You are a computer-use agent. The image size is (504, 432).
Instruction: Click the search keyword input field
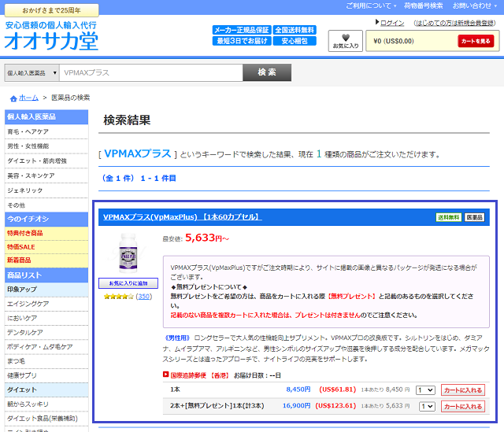pyautogui.click(x=151, y=72)
